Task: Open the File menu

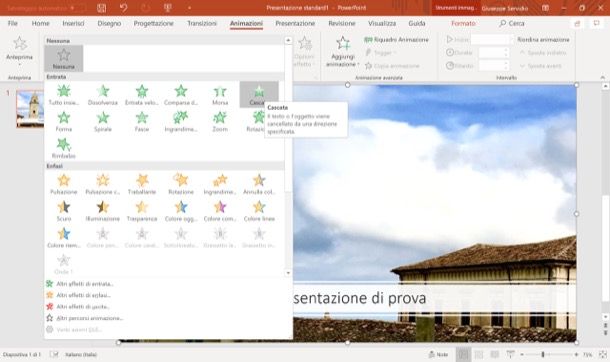Action: (x=13, y=23)
